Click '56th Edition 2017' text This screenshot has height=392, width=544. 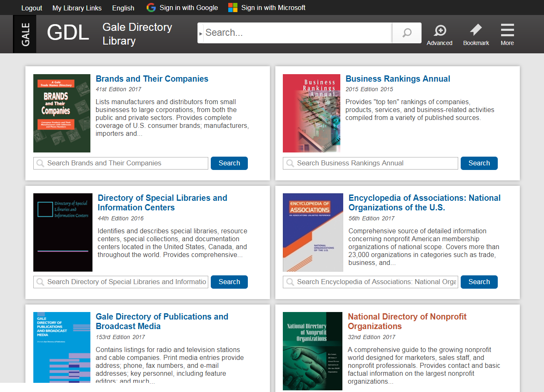pos(372,218)
